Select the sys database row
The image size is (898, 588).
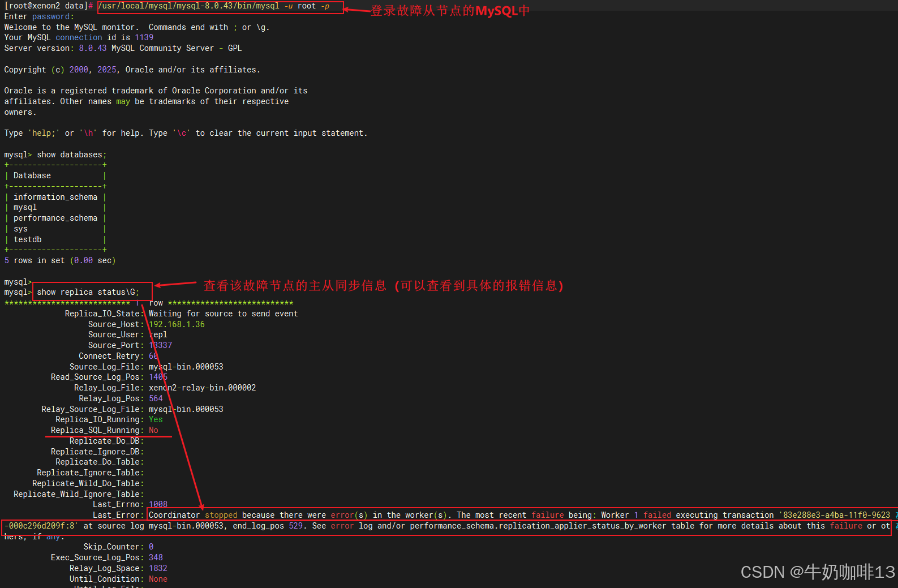[x=20, y=229]
